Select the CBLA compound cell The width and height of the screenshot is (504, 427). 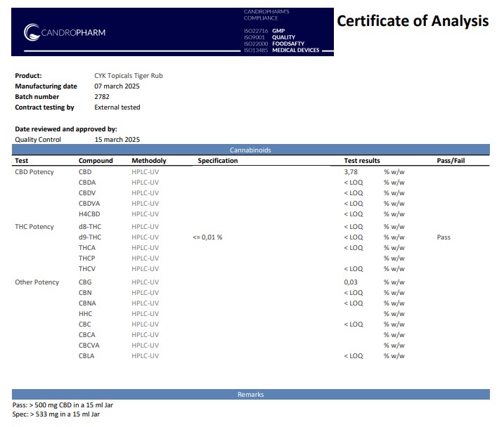pyautogui.click(x=86, y=356)
